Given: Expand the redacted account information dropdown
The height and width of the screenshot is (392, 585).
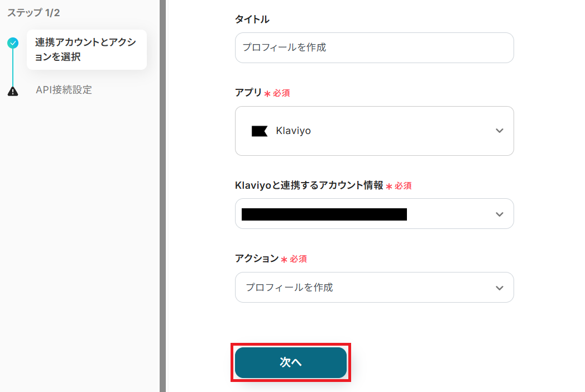Looking at the screenshot, I should (374, 214).
